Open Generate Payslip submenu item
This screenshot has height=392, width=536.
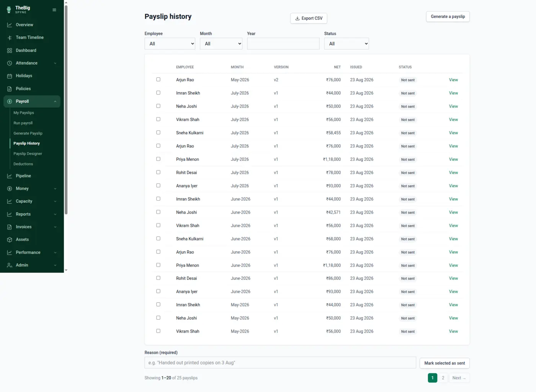pyautogui.click(x=28, y=134)
